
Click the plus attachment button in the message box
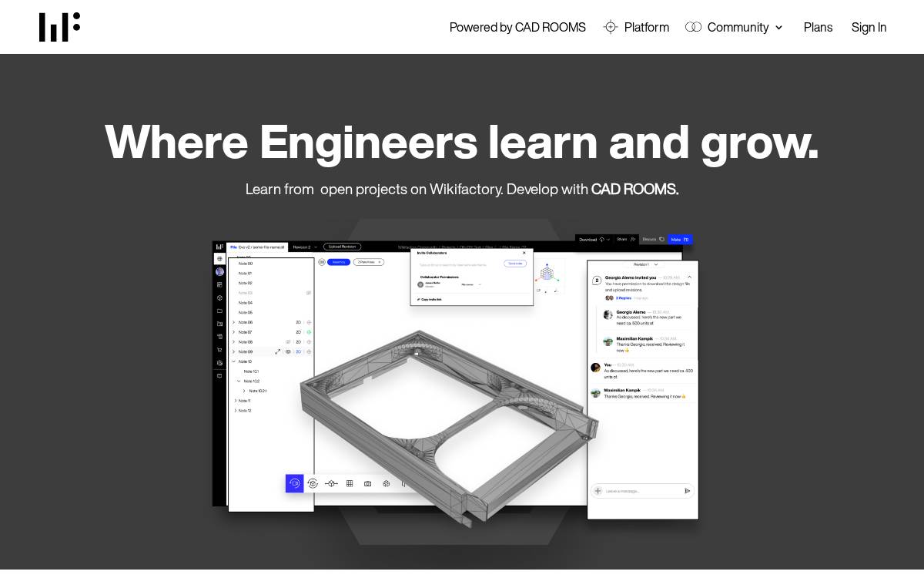tap(598, 491)
